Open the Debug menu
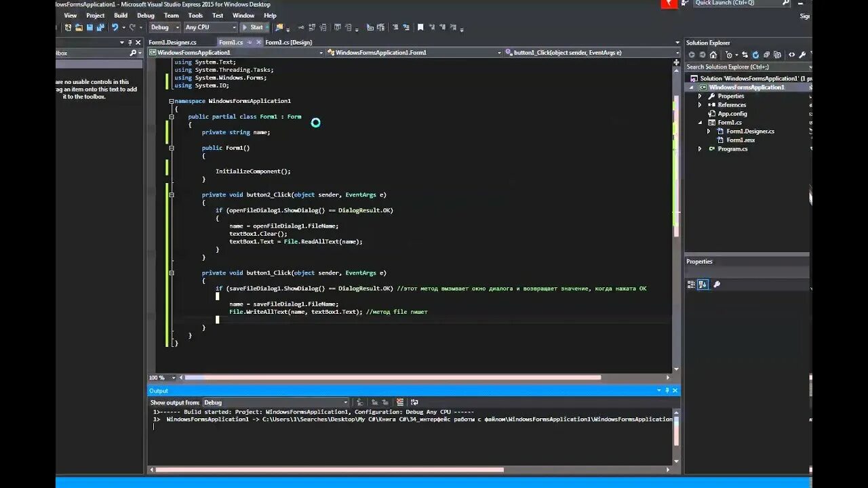The width and height of the screenshot is (868, 488). [x=146, y=16]
